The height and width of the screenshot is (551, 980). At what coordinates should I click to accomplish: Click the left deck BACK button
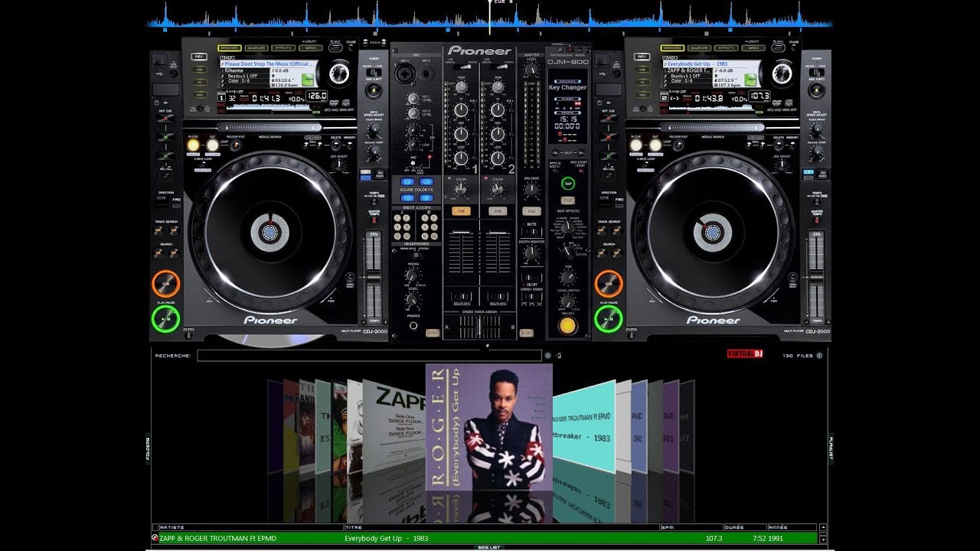tap(336, 48)
